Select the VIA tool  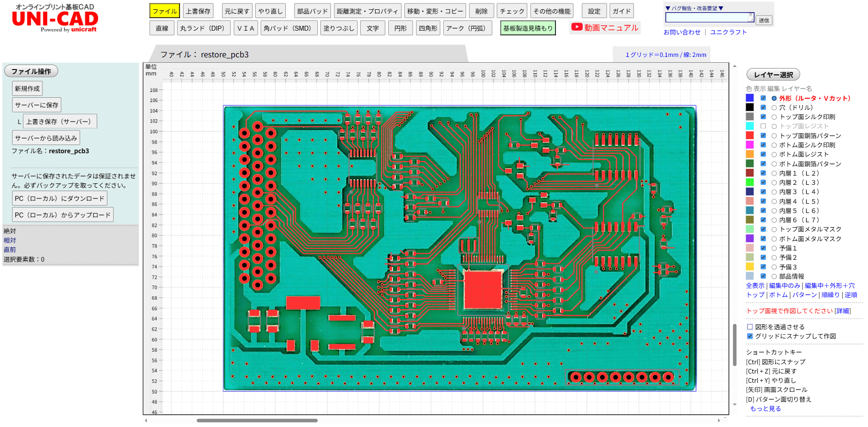click(245, 28)
